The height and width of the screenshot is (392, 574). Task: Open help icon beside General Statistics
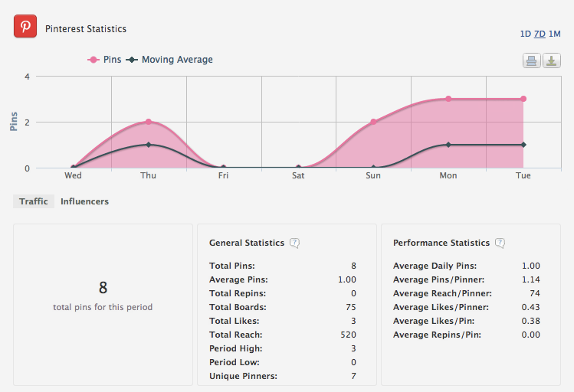[x=294, y=243]
